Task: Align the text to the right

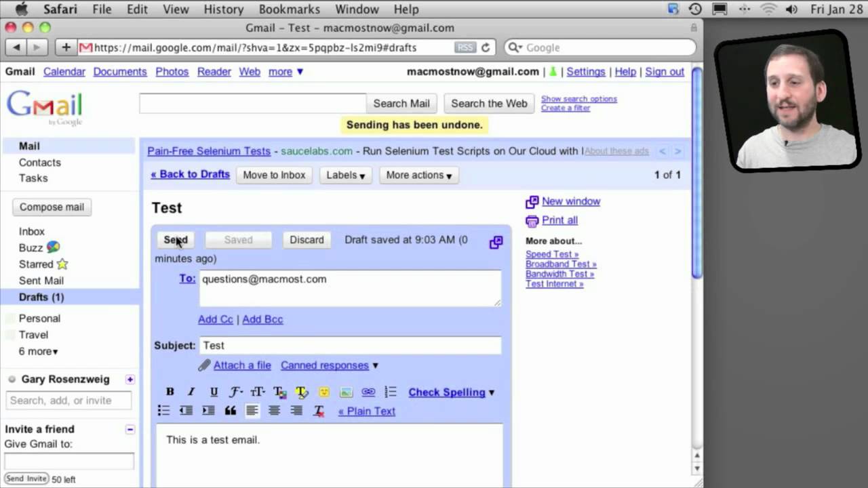Action: pos(296,410)
